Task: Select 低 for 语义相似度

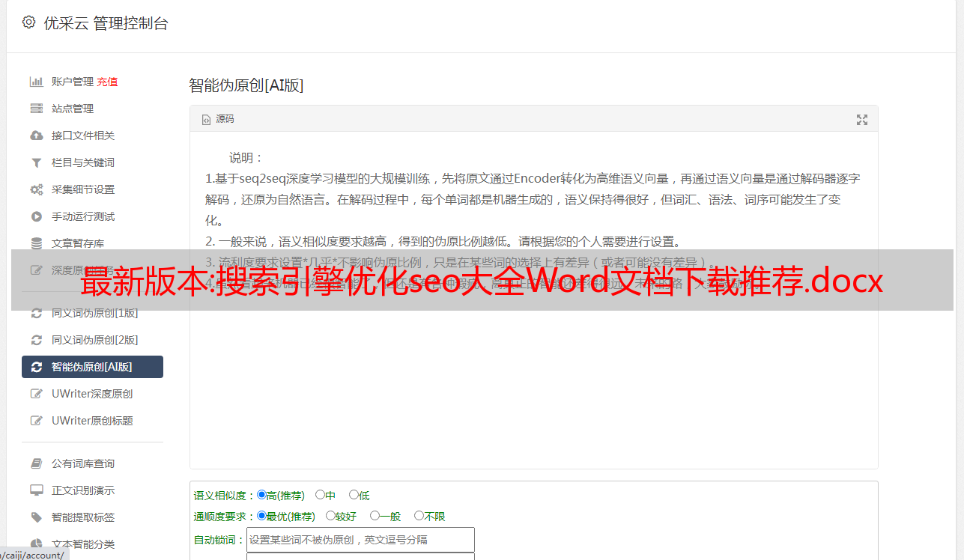Action: pyautogui.click(x=354, y=495)
